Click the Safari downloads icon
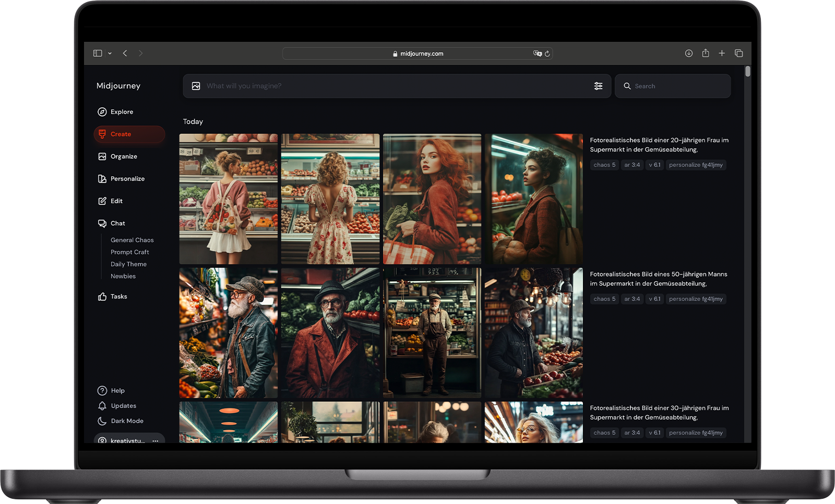Image resolution: width=835 pixels, height=504 pixels. pos(689,53)
